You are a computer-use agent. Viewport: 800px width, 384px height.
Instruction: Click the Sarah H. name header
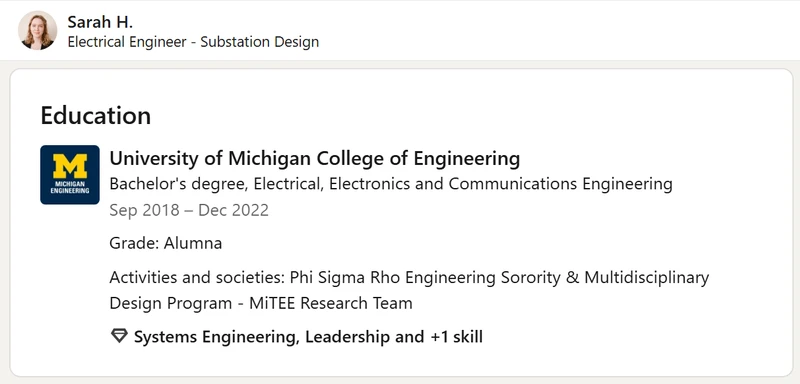[x=100, y=22]
